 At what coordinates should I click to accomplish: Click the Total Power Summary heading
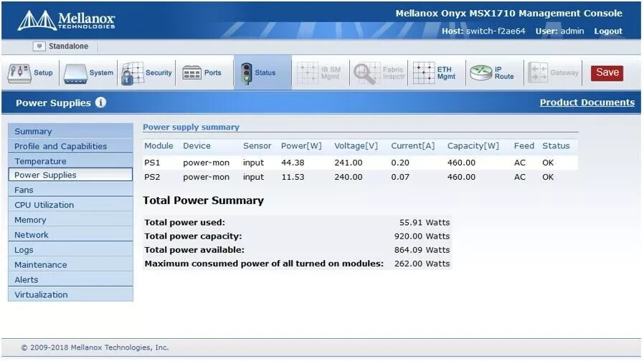203,201
